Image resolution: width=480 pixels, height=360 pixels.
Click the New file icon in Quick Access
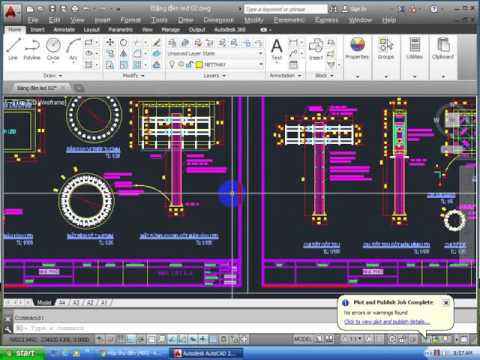click(x=30, y=9)
